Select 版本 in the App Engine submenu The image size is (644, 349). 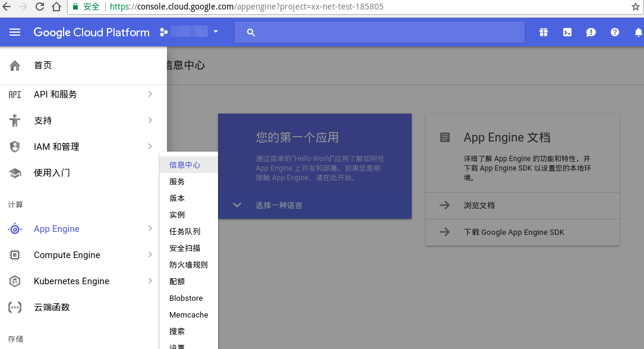(x=188, y=198)
